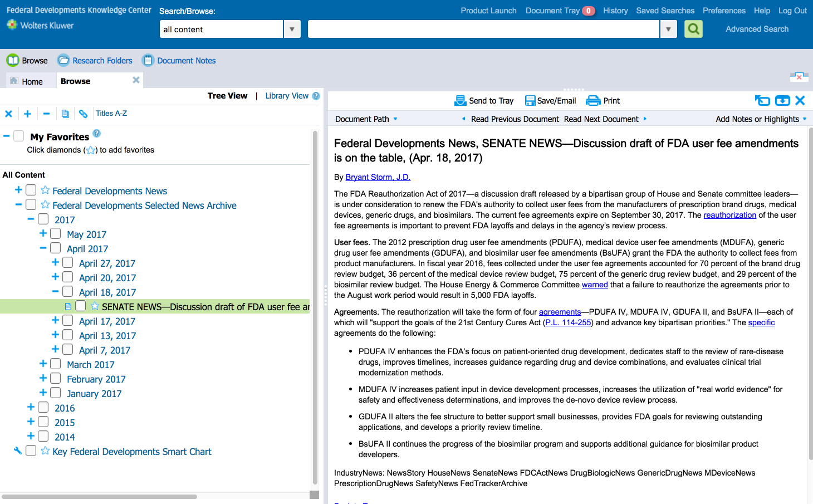
Task: Open Saved Searches menu item
Action: [x=665, y=11]
